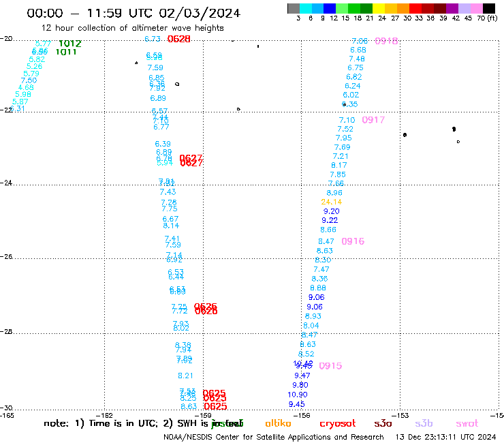Select the cryosat satellite legend label
504x443 pixels.
(338, 423)
